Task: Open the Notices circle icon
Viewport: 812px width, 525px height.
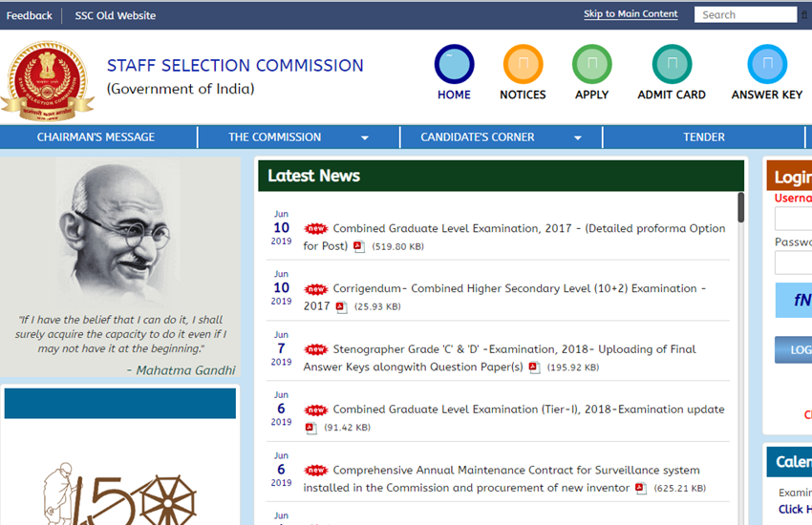Action: coord(523,65)
